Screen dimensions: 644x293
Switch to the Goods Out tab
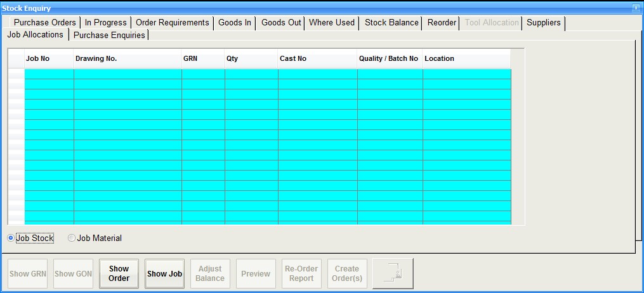pos(281,23)
